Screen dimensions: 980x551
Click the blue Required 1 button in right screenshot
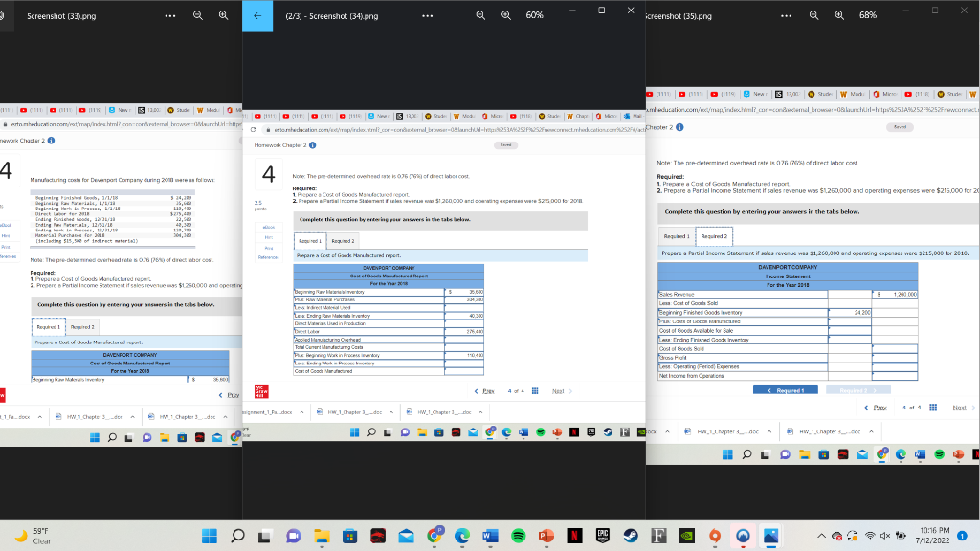point(786,390)
